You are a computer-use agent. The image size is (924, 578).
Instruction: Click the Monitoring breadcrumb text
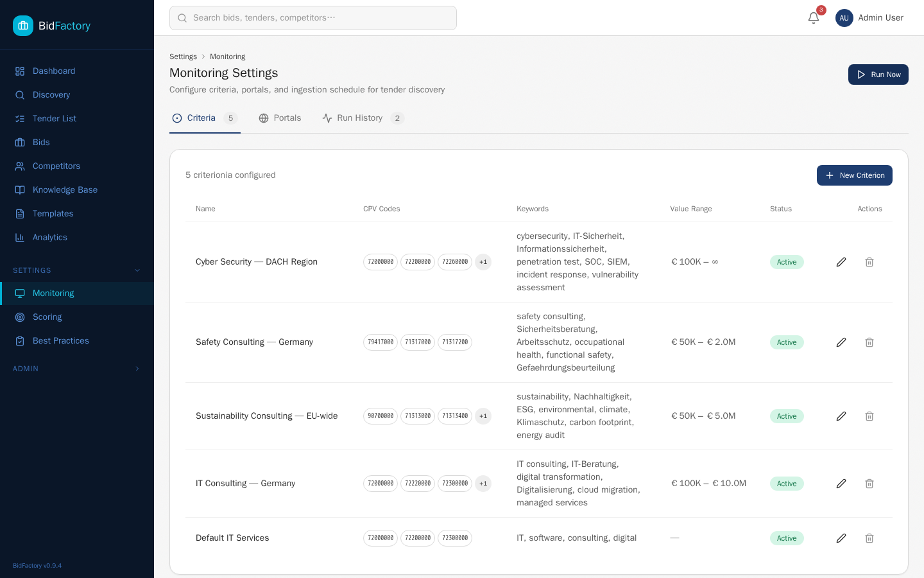(227, 57)
